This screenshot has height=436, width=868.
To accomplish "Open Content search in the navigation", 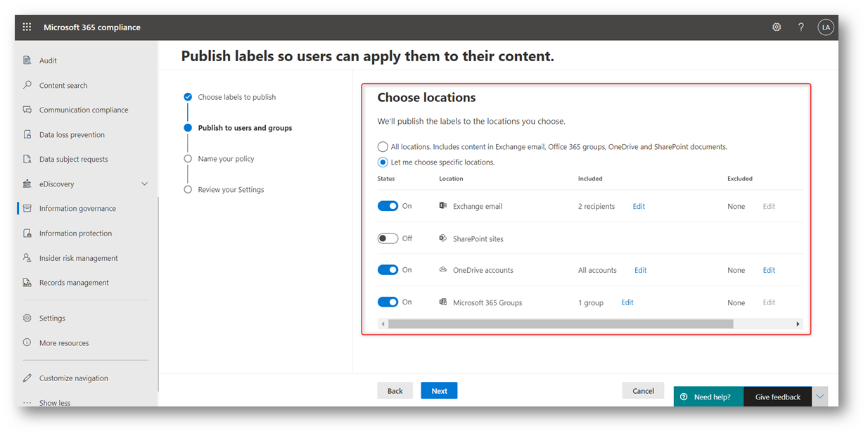I will click(x=63, y=85).
